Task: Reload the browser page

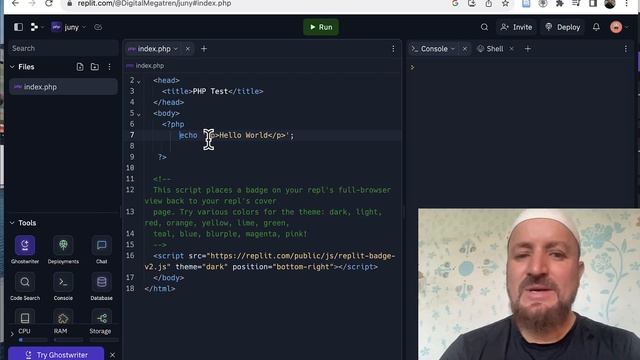Action: click(49, 3)
